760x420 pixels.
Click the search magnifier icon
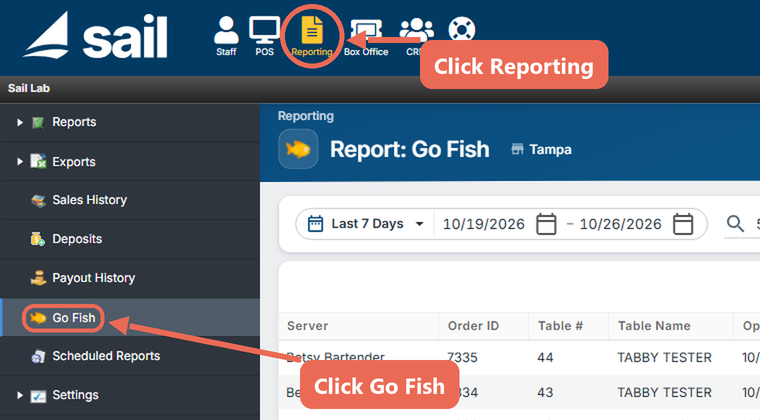click(x=735, y=224)
